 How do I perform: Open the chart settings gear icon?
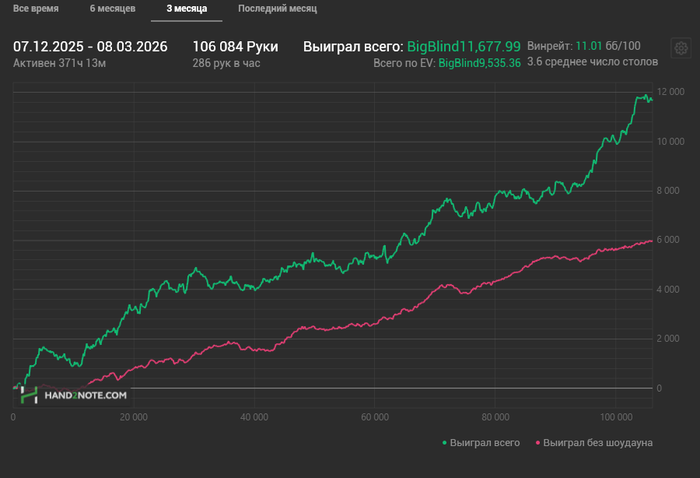681,48
